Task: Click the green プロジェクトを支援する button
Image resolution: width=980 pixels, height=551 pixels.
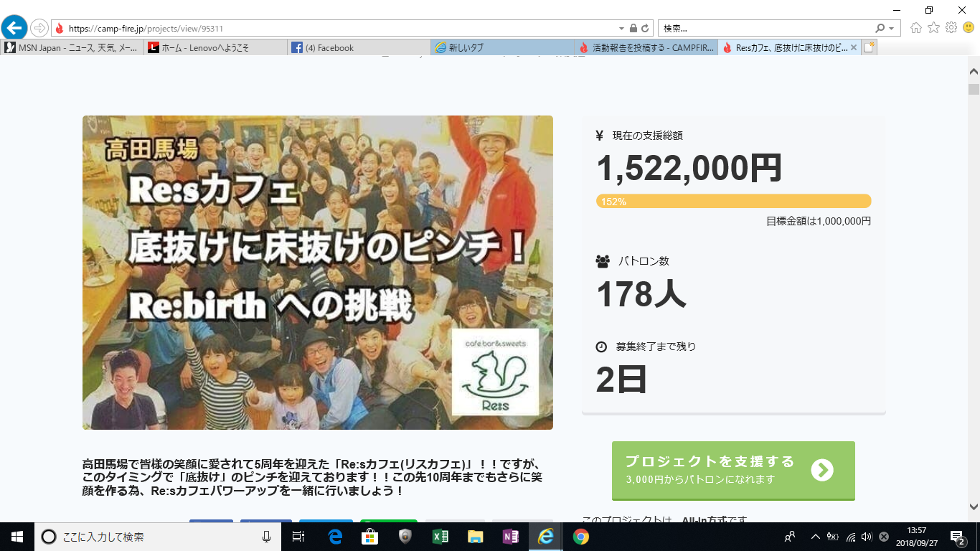Action: (x=733, y=471)
